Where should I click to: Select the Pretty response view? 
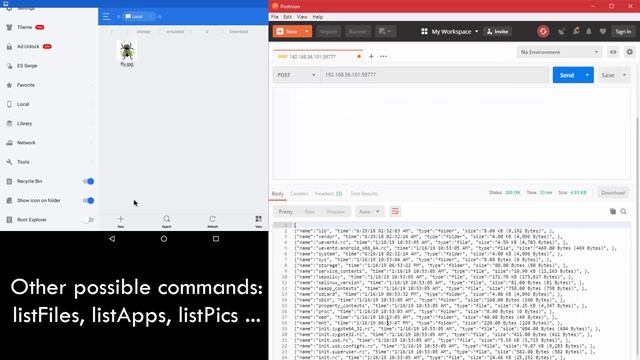pos(286,211)
